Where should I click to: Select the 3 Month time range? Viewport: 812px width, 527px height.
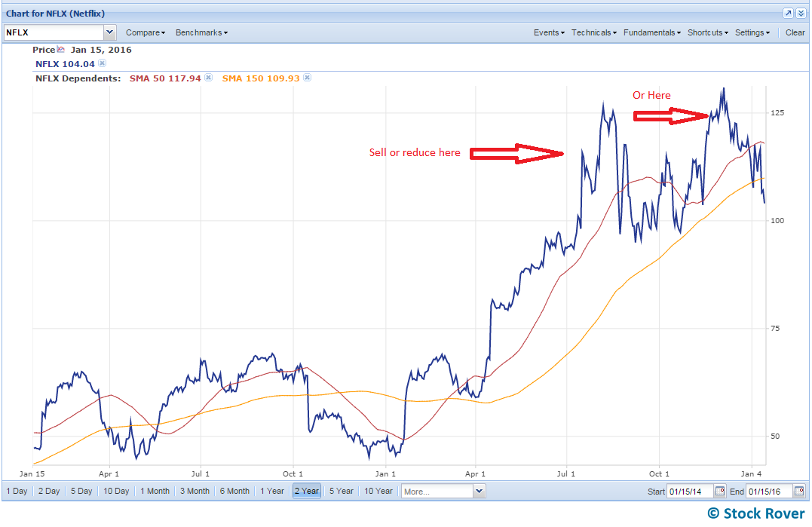195,491
